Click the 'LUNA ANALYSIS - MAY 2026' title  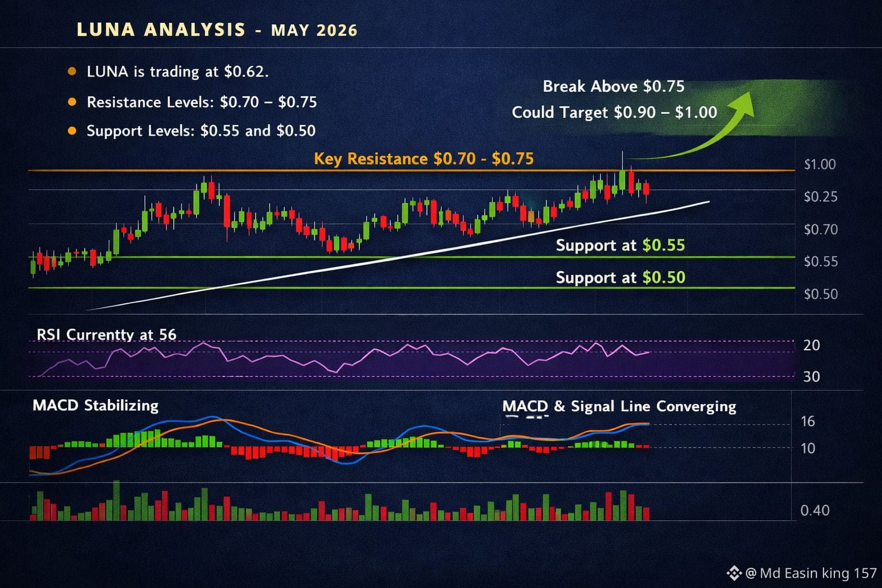[x=217, y=30]
